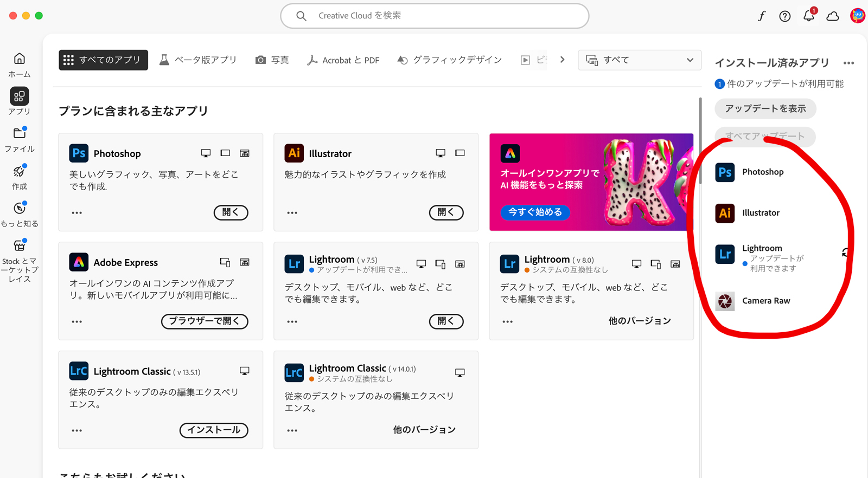Open more options for Photoshop card
The height and width of the screenshot is (478, 868).
coord(77,213)
